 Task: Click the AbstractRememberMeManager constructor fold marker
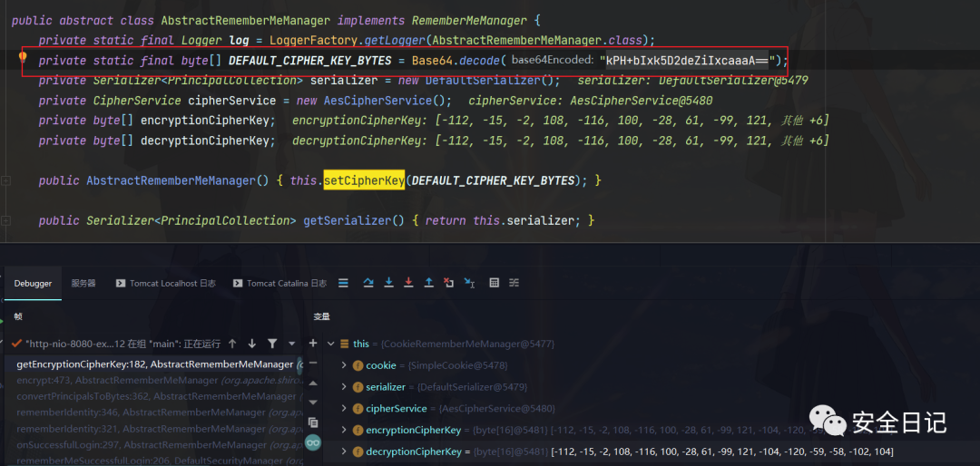(6, 180)
